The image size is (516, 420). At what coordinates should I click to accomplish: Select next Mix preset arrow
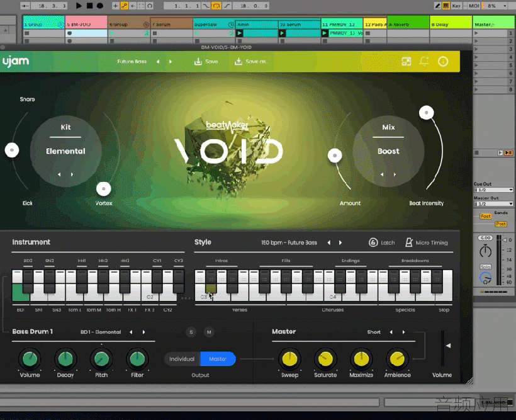pyautogui.click(x=395, y=174)
